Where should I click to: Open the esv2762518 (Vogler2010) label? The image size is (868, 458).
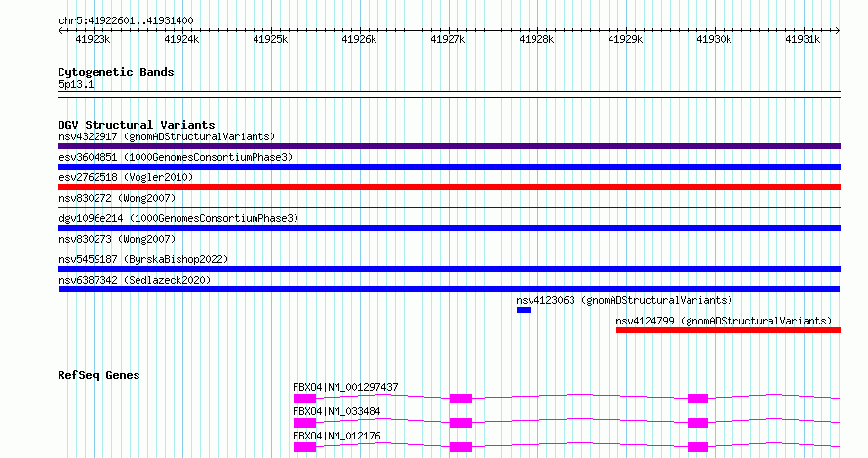(126, 177)
